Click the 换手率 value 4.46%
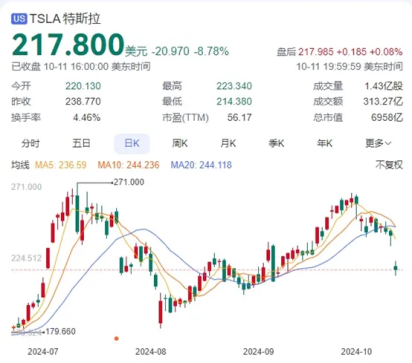This screenshot has width=412, height=363. 87,117
